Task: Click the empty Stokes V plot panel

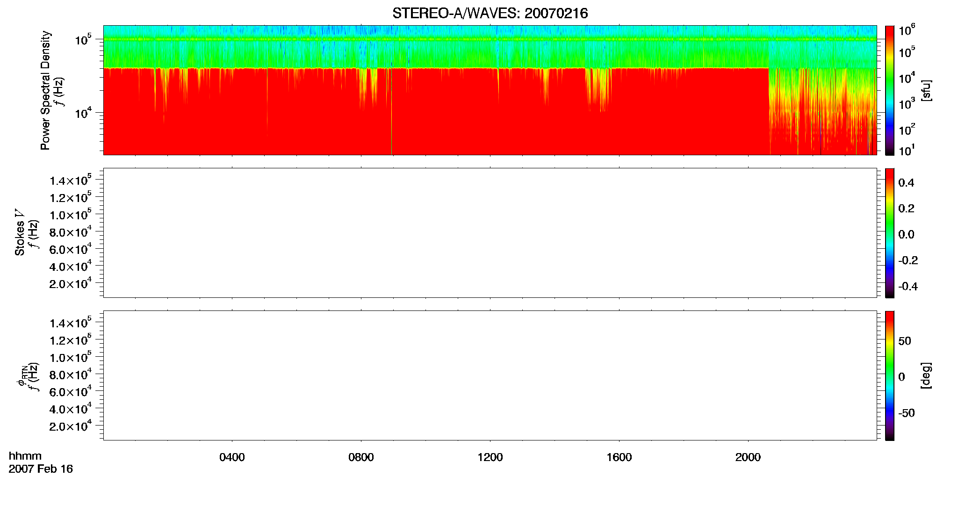Action: click(x=490, y=232)
